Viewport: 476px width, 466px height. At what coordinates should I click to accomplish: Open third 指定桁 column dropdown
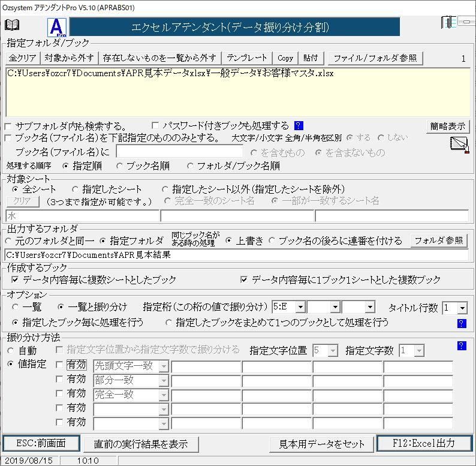click(370, 307)
